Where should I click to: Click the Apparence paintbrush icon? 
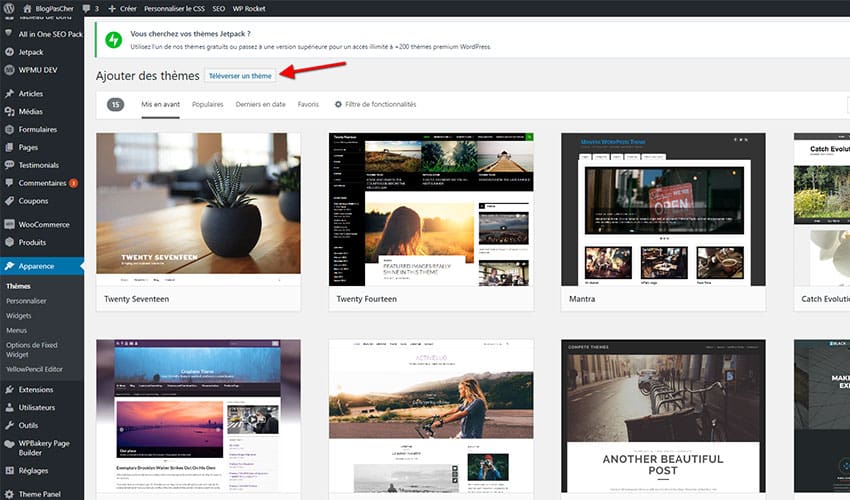pyautogui.click(x=9, y=266)
